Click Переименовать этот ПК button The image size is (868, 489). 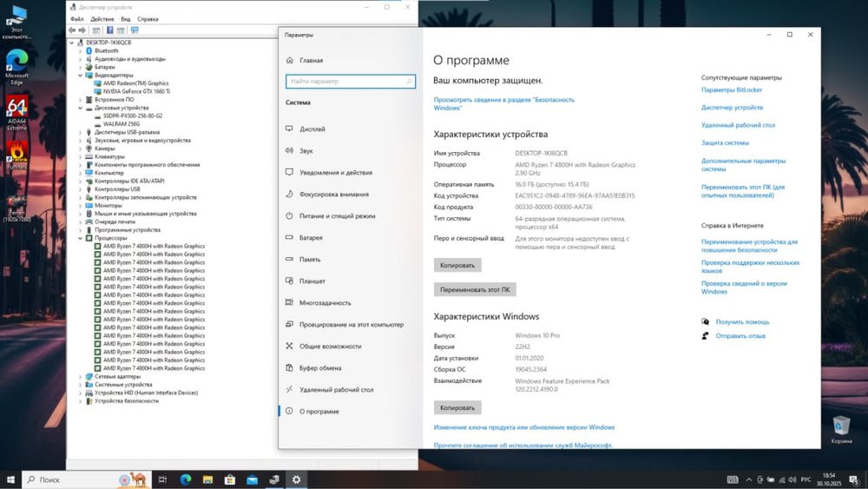click(475, 289)
